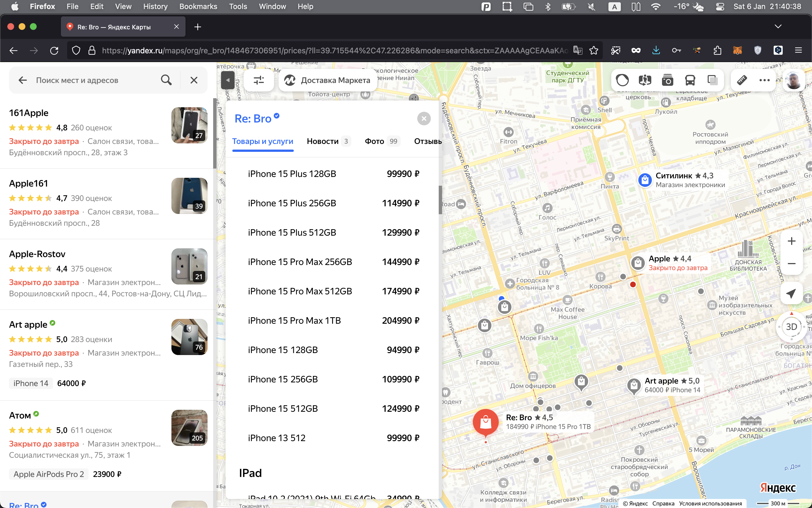Screen dimensions: 812x508
Task: Click the Wi-Fi status icon
Action: tap(655, 6)
